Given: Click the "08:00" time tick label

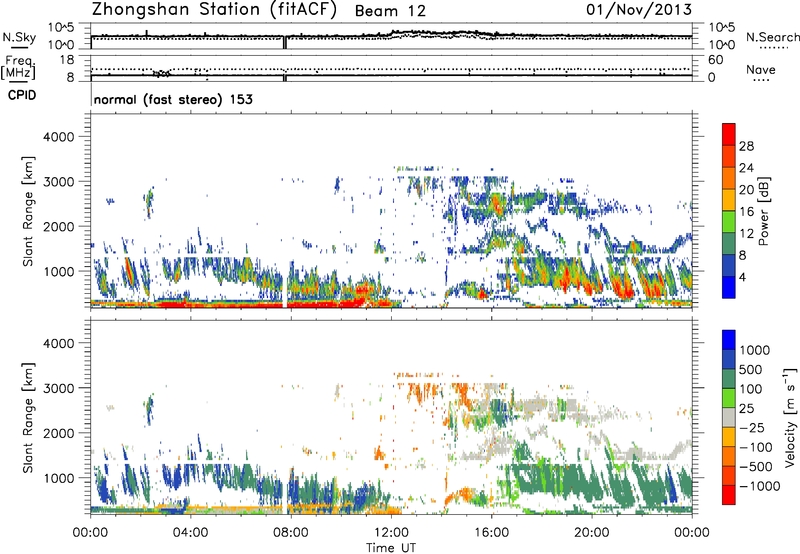Looking at the screenshot, I should tap(291, 533).
